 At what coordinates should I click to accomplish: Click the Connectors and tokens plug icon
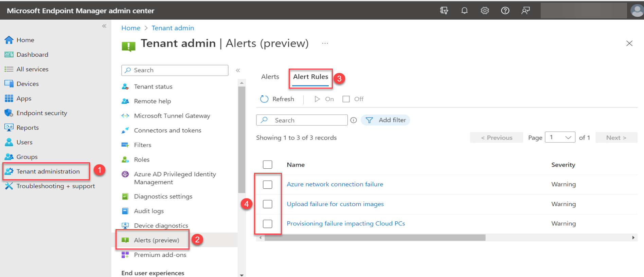(x=125, y=130)
